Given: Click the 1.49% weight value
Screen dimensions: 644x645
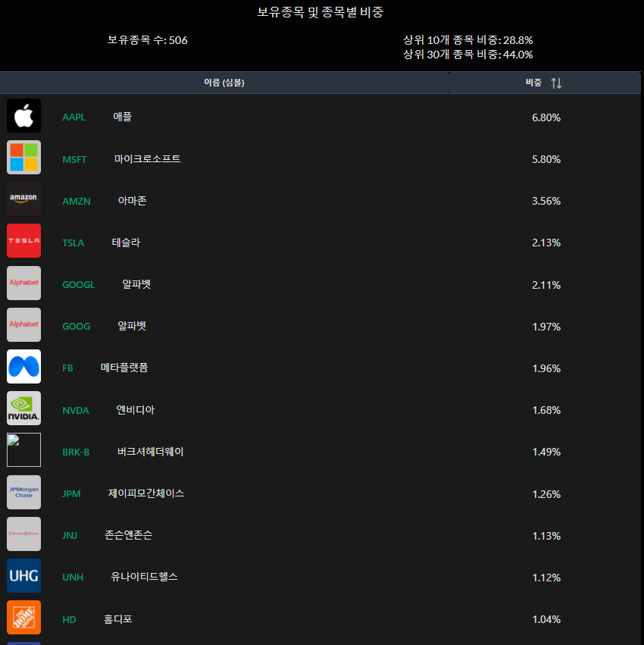Looking at the screenshot, I should 546,452.
